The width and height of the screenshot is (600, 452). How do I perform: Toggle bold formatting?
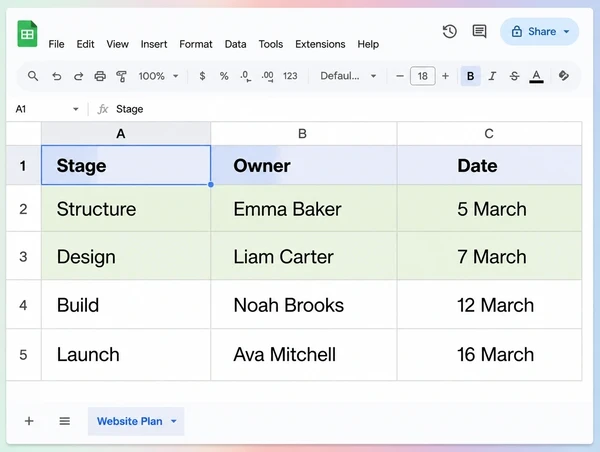click(471, 76)
